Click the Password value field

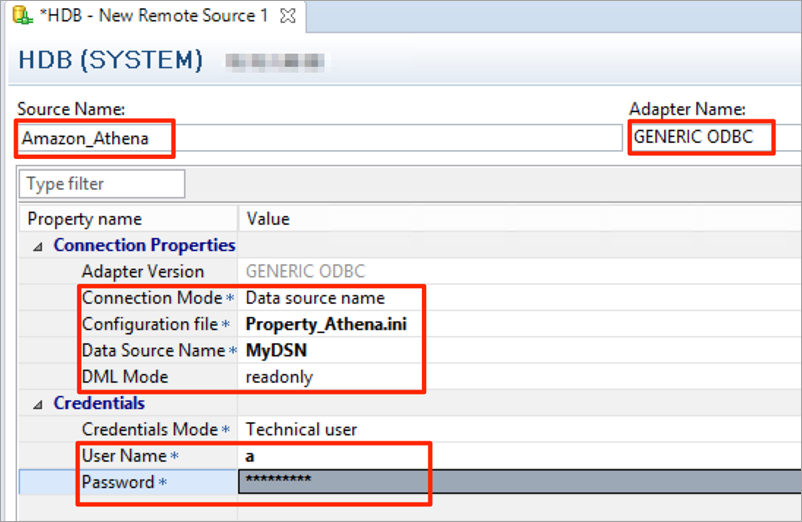(x=520, y=482)
